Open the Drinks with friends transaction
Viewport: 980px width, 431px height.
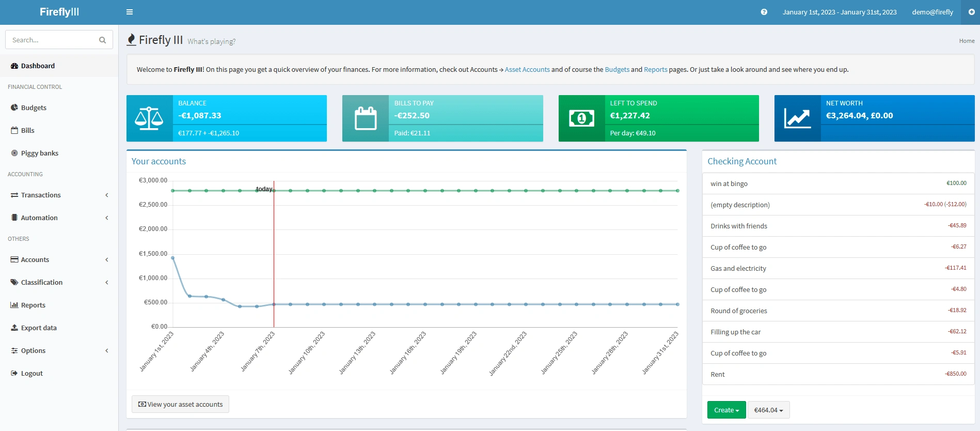[738, 226]
